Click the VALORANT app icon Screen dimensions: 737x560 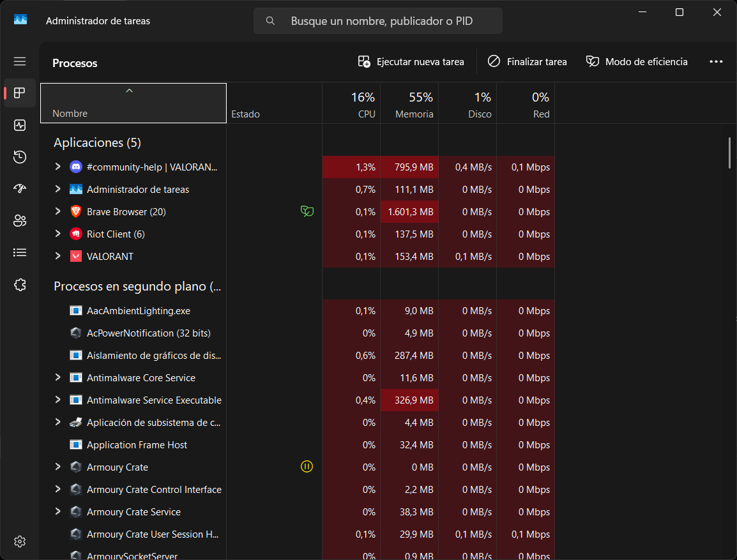(75, 256)
